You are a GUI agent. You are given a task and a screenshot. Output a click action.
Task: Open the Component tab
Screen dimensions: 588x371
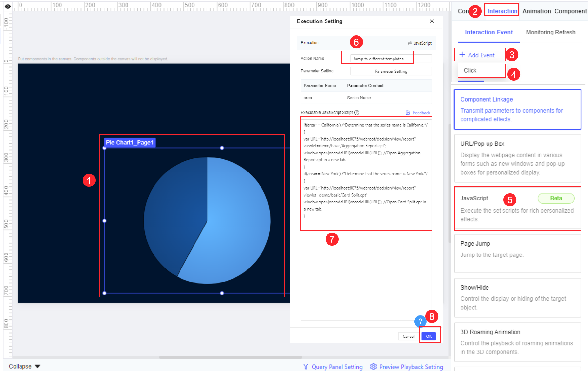pos(571,11)
